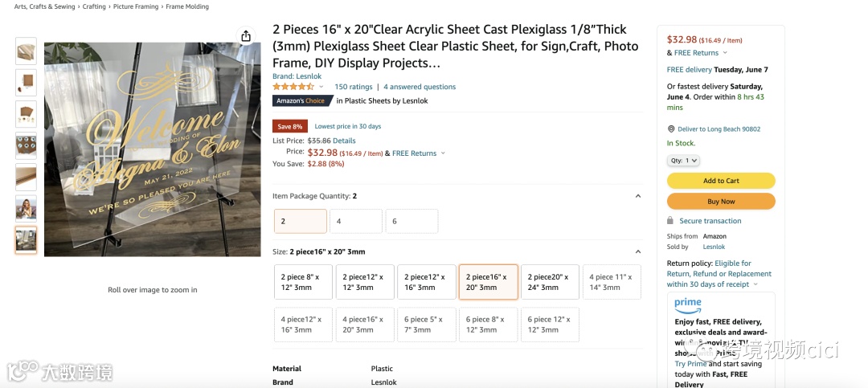Click the location pin delivery icon

[x=671, y=129]
